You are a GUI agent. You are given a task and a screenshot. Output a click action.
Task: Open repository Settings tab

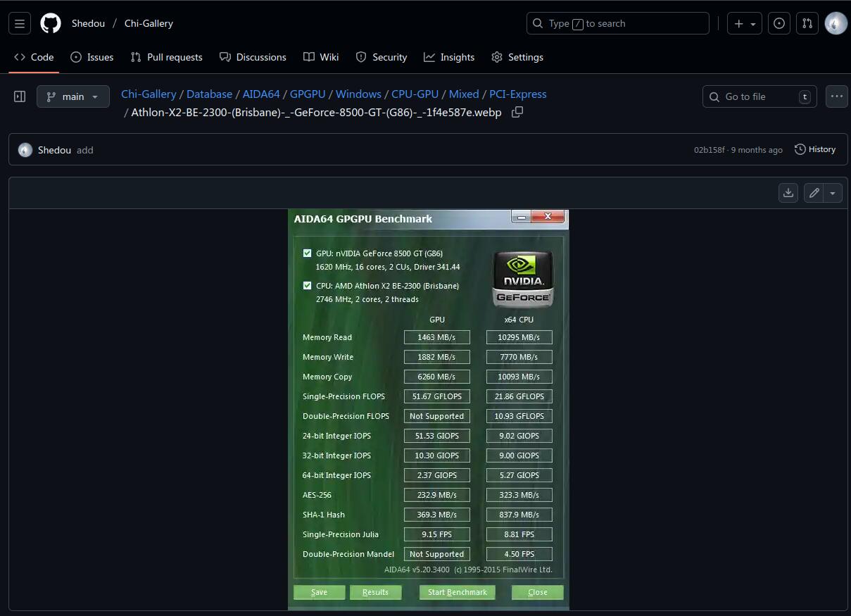point(517,57)
